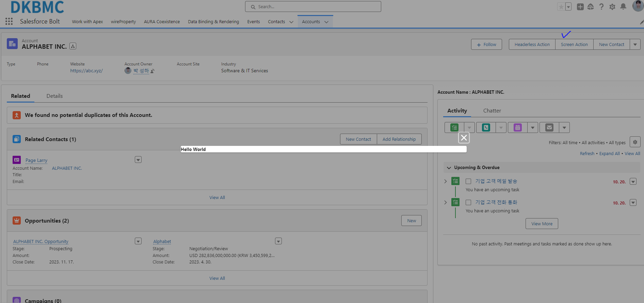Close the Hello World modal
The image size is (644, 303).
point(464,138)
